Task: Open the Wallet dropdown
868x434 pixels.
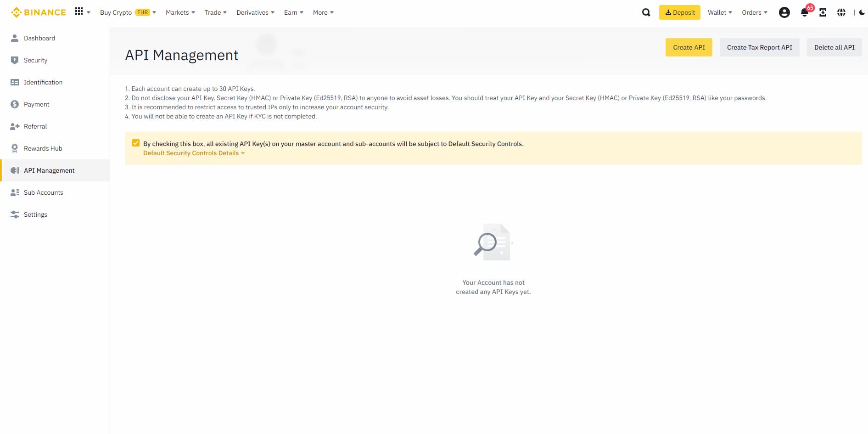Action: (720, 12)
